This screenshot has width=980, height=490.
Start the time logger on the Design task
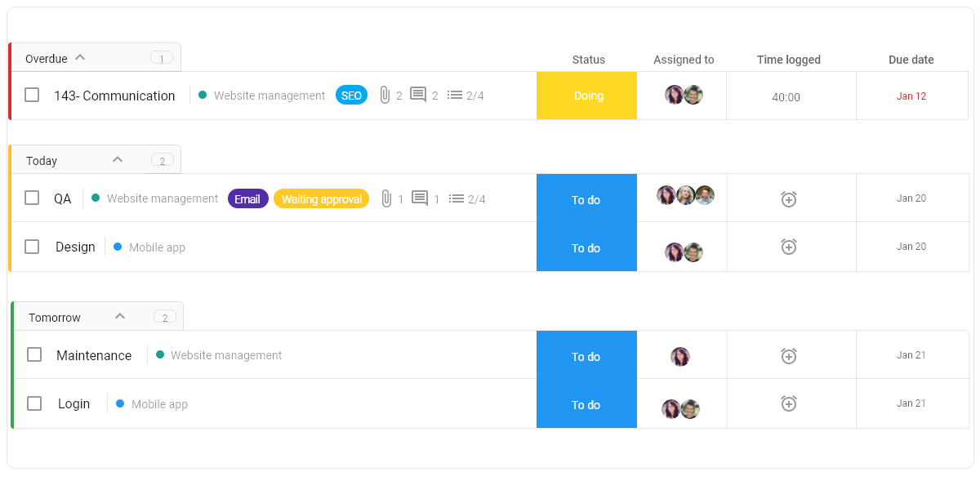point(789,247)
